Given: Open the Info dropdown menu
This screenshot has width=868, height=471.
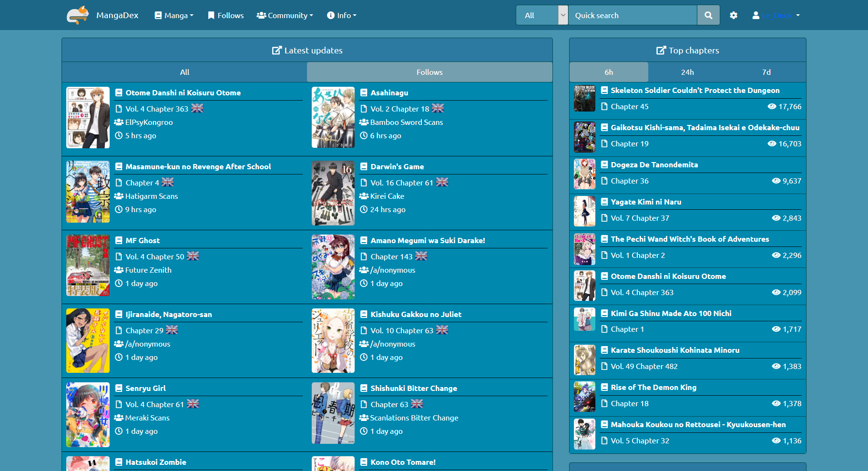Looking at the screenshot, I should pos(342,15).
